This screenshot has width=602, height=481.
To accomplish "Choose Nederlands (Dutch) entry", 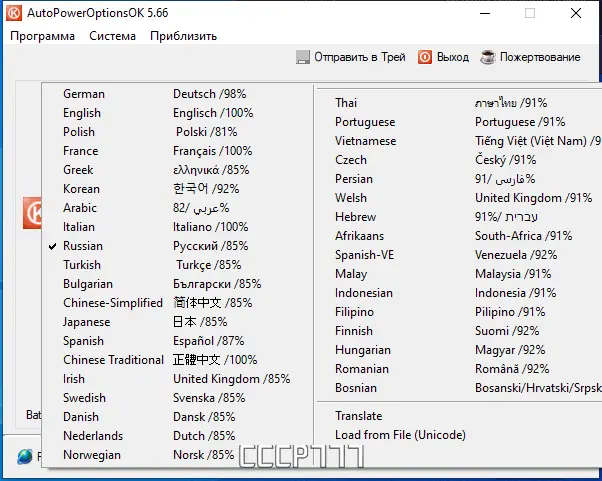I will (177, 436).
